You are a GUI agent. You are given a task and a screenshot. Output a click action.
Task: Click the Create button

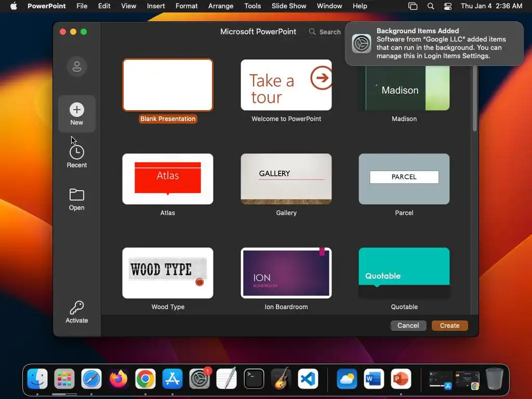point(449,325)
